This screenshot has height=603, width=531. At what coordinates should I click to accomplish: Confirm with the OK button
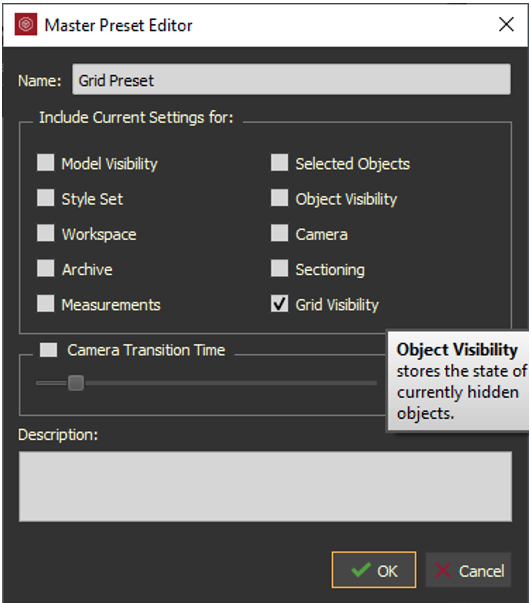point(374,570)
